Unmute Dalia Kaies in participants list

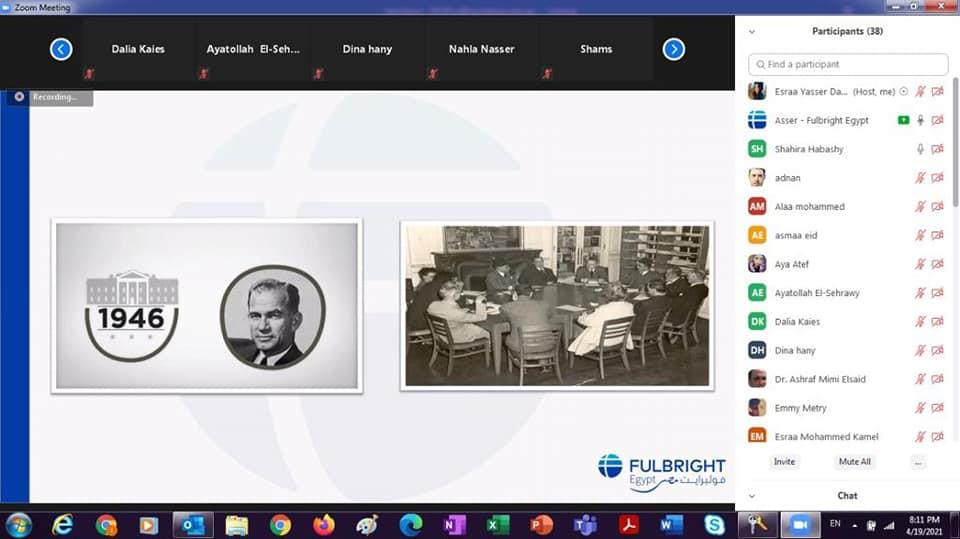point(920,322)
